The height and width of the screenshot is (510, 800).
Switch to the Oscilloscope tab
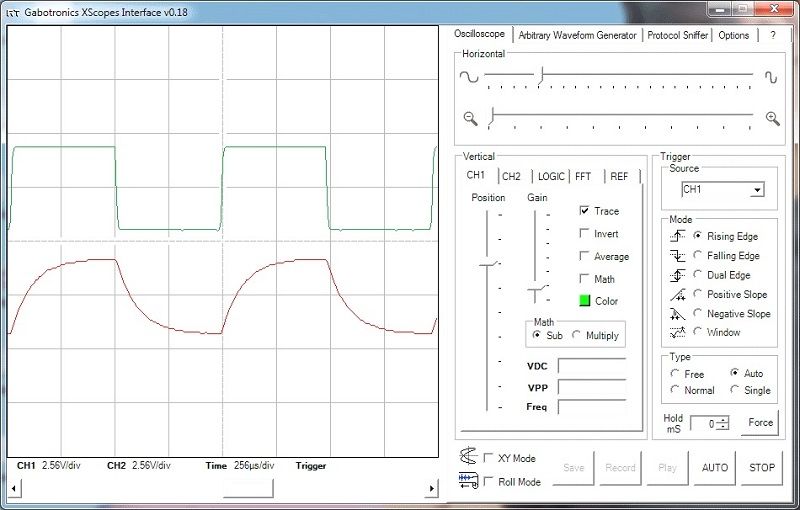[x=479, y=34]
